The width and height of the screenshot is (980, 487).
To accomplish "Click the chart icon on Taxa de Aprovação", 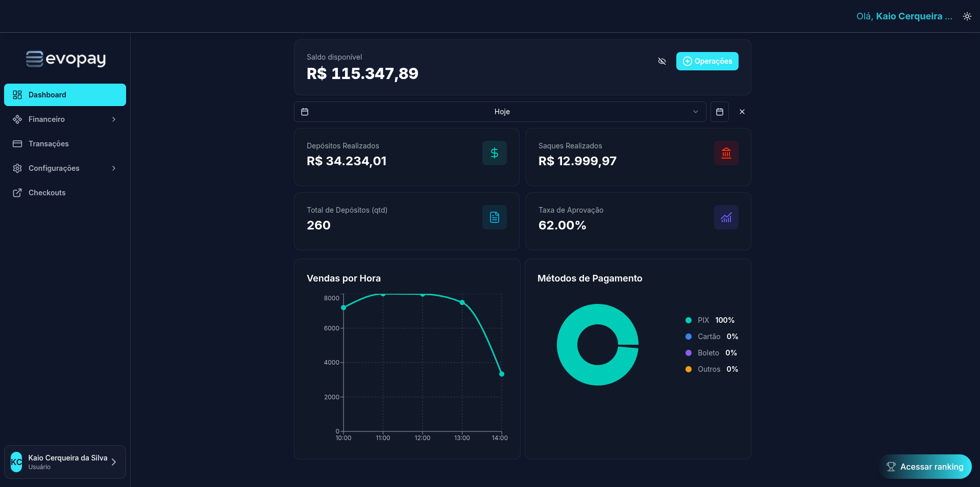I will click(726, 217).
